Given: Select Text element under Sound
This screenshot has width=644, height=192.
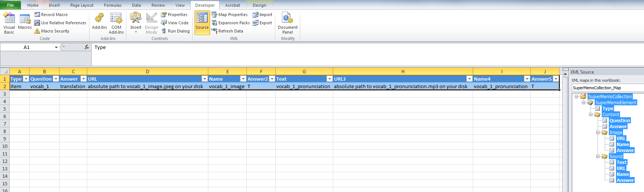Looking at the screenshot, I should [x=622, y=162].
